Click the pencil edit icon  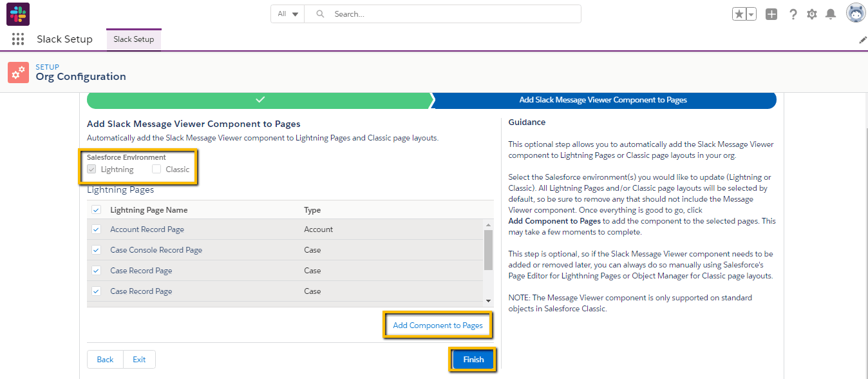(863, 40)
